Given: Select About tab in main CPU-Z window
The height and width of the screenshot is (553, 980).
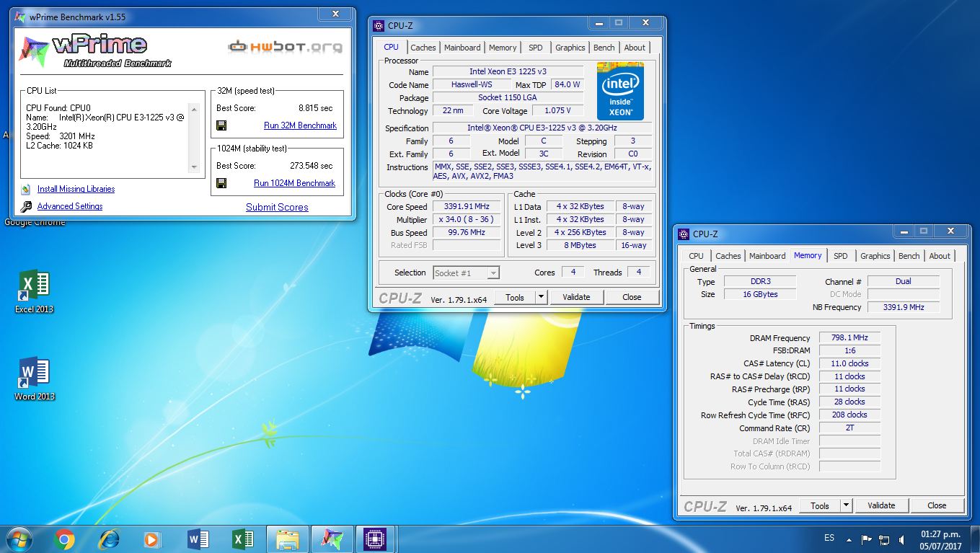Looking at the screenshot, I should [635, 48].
